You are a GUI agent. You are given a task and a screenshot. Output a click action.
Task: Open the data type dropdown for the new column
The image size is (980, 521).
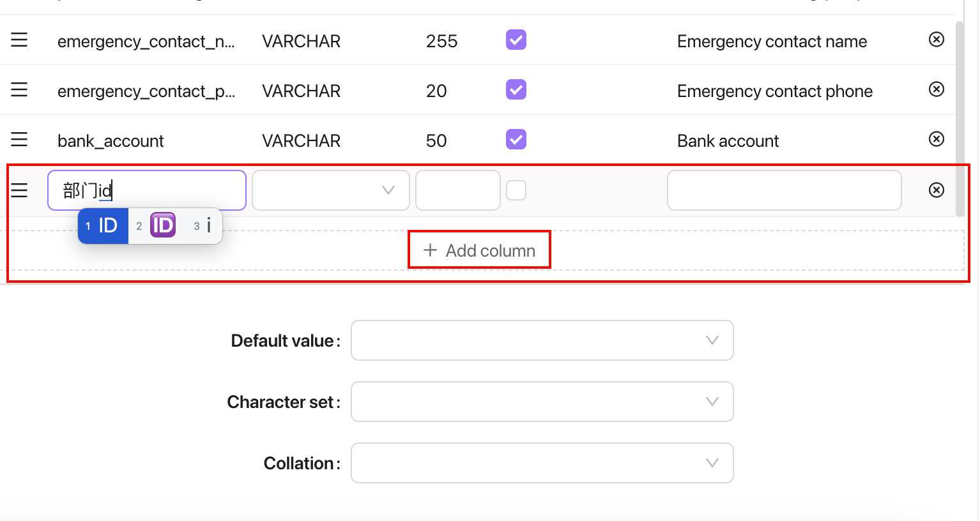point(330,190)
